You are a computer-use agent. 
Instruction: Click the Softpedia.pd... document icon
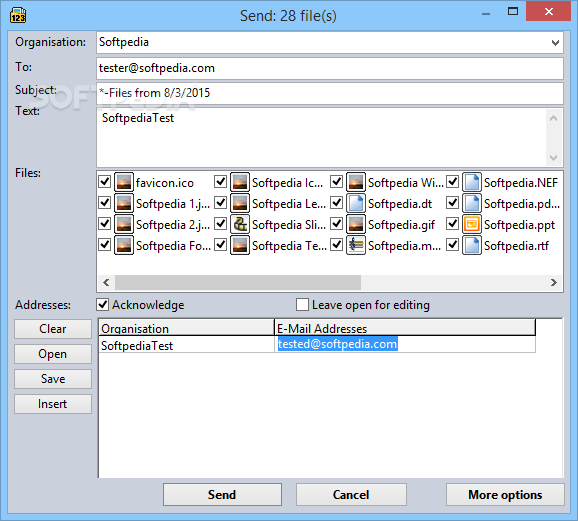pyautogui.click(x=472, y=203)
